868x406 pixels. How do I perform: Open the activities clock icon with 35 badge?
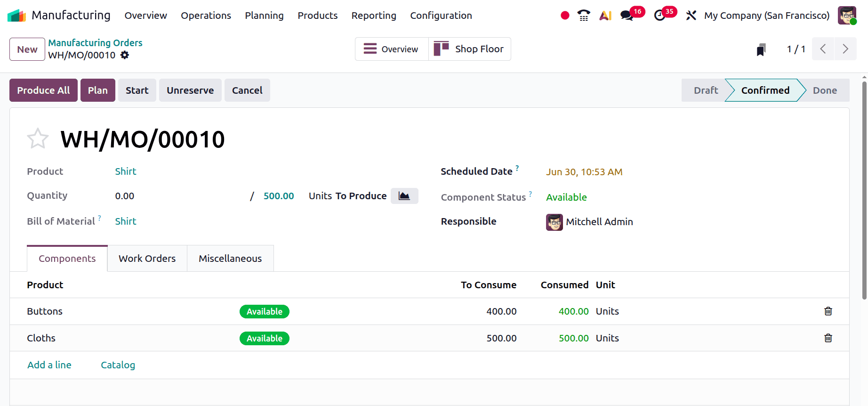(x=660, y=16)
